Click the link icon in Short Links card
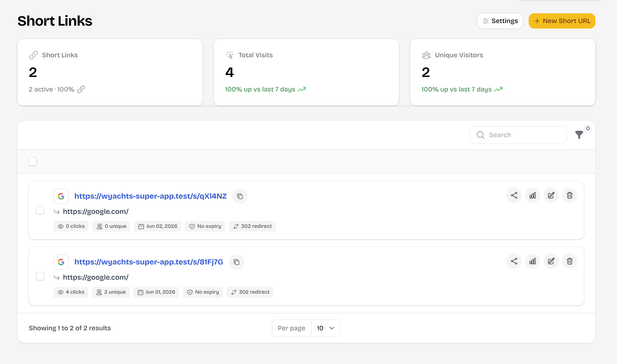 (x=33, y=55)
